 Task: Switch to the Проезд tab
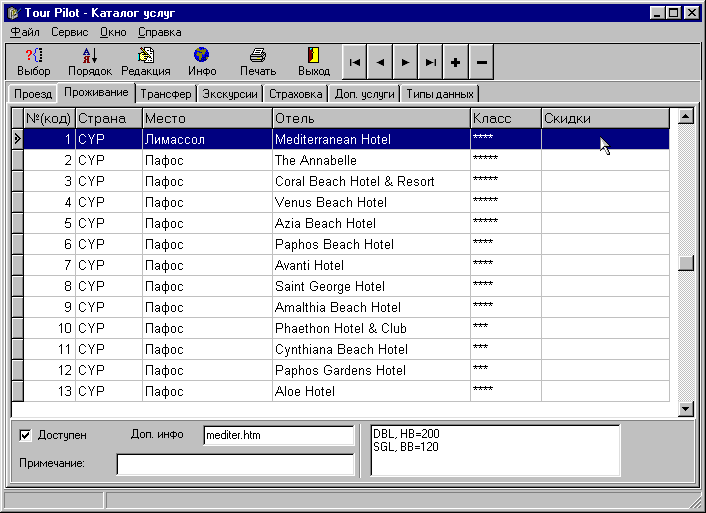click(x=33, y=94)
